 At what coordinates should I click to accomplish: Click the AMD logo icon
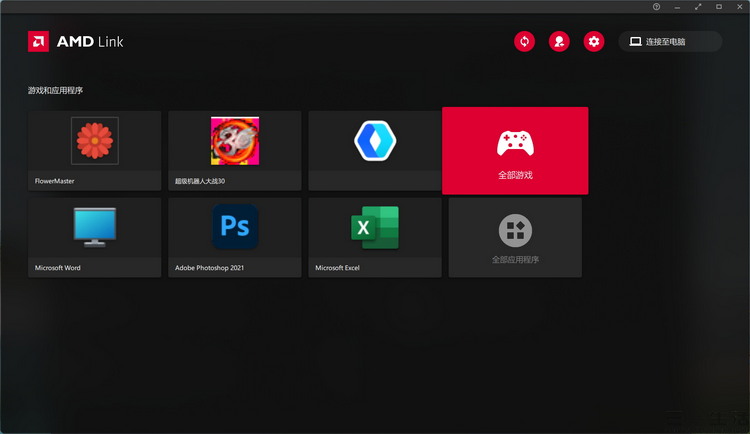point(38,42)
